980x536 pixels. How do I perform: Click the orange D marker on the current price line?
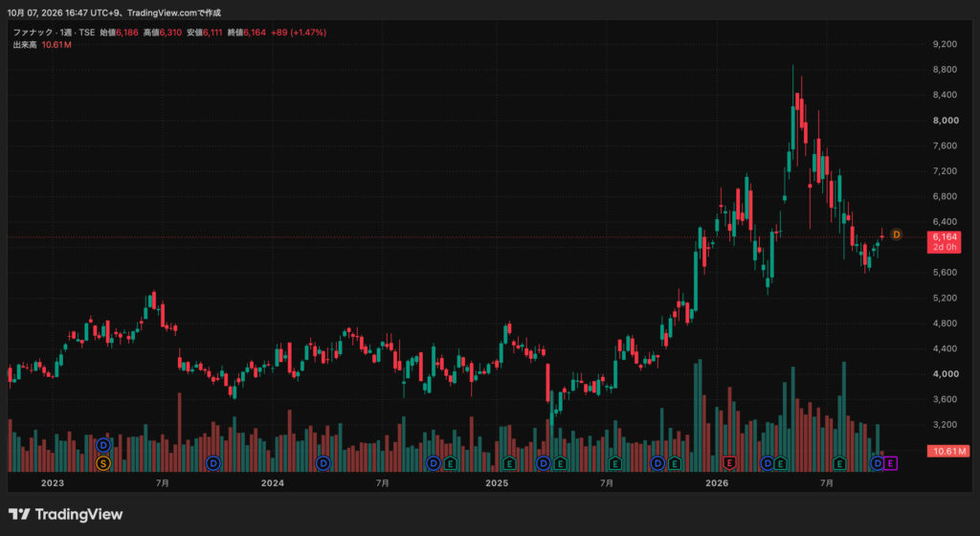click(896, 234)
